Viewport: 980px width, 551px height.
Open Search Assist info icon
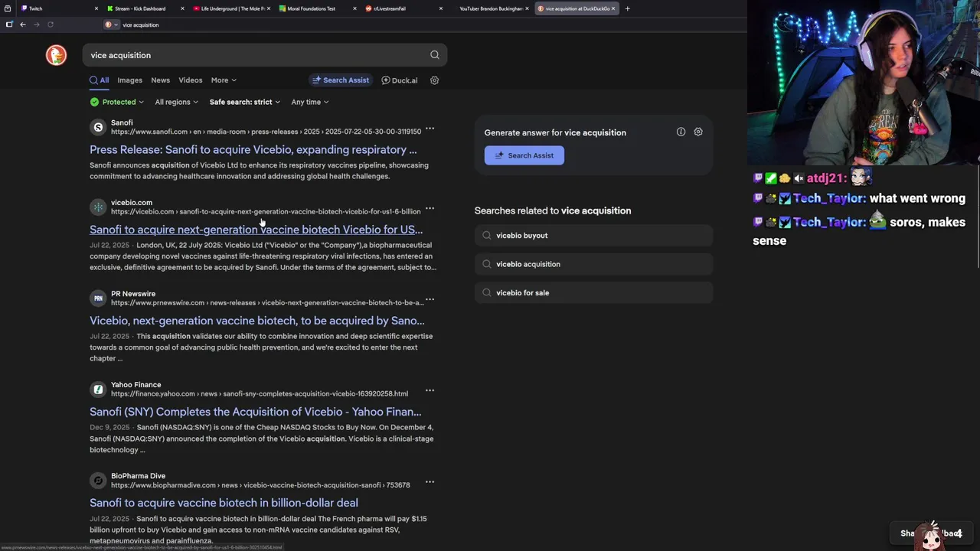tap(681, 132)
